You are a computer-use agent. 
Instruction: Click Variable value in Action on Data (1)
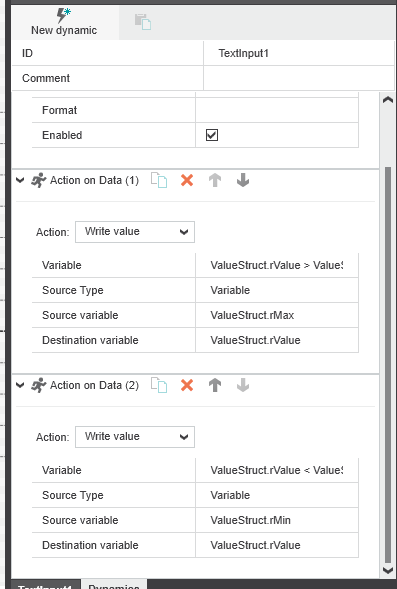[277, 265]
